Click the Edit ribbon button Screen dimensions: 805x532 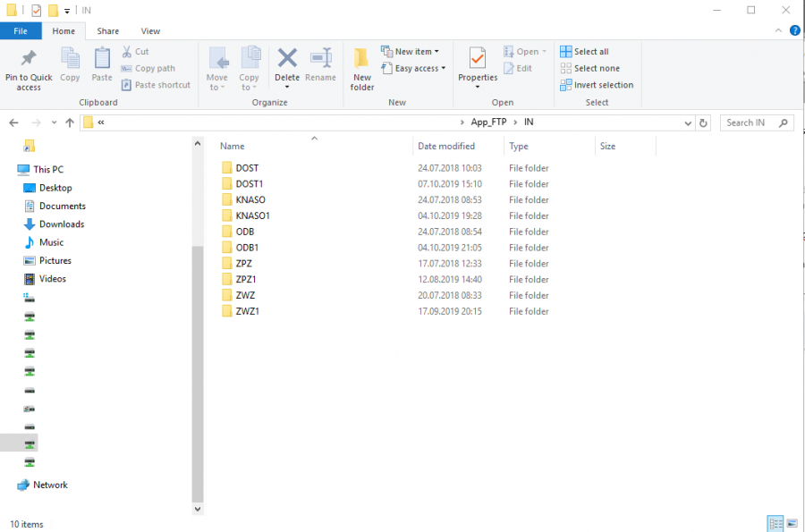point(518,68)
